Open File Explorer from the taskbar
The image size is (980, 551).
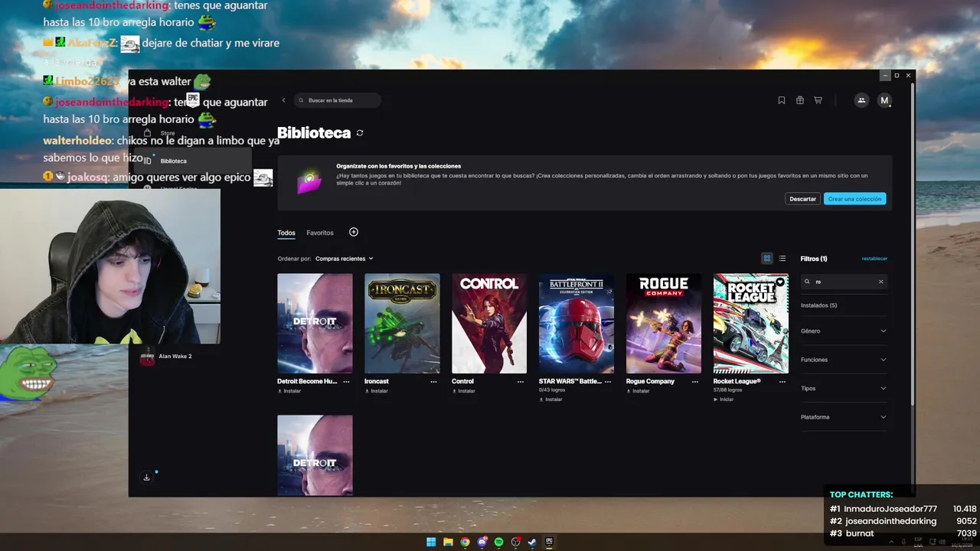coord(448,542)
